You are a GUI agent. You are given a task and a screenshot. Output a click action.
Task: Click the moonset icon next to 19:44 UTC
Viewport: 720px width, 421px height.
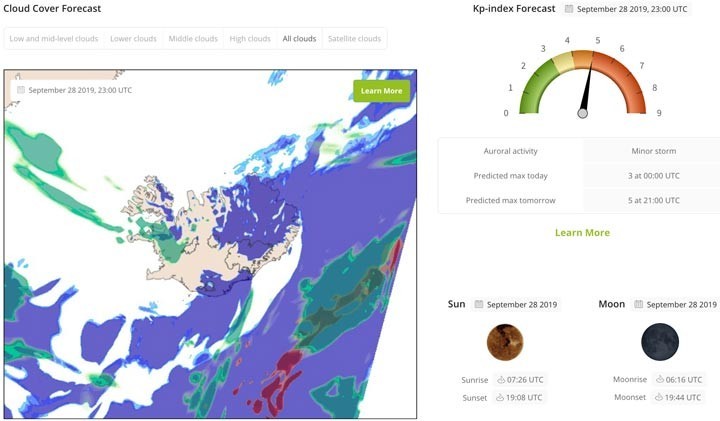click(x=660, y=397)
